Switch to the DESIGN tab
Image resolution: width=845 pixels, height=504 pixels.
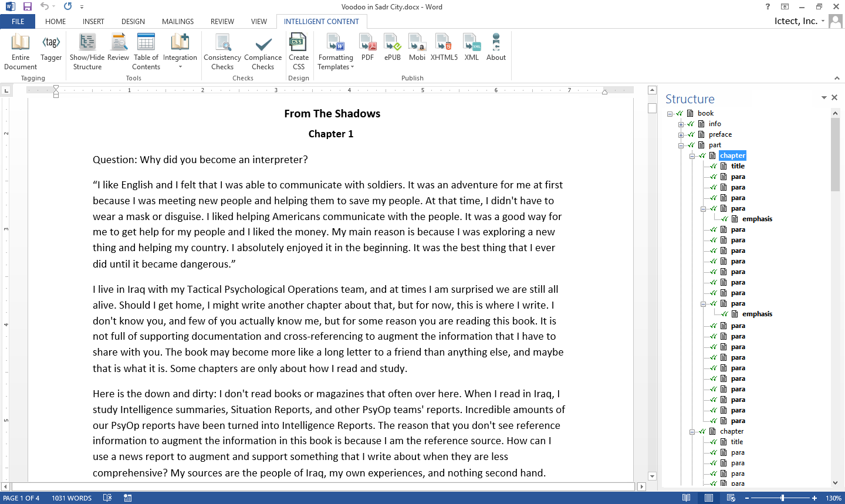point(133,22)
